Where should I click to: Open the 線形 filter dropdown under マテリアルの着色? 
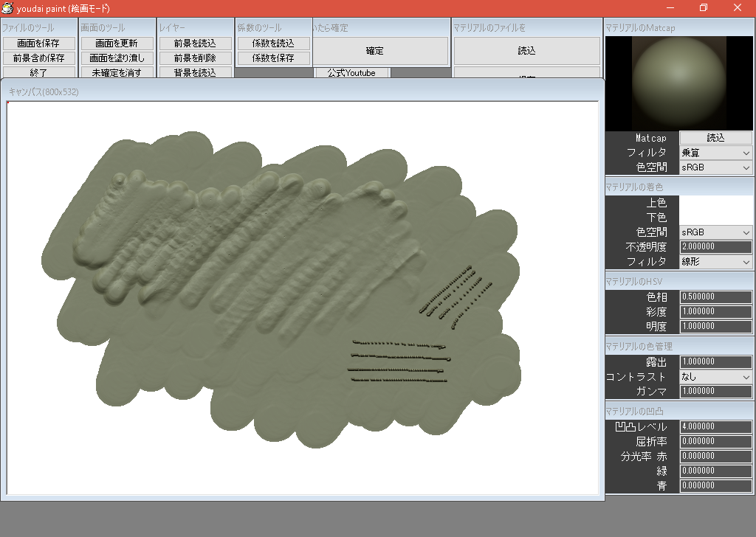pyautogui.click(x=714, y=262)
